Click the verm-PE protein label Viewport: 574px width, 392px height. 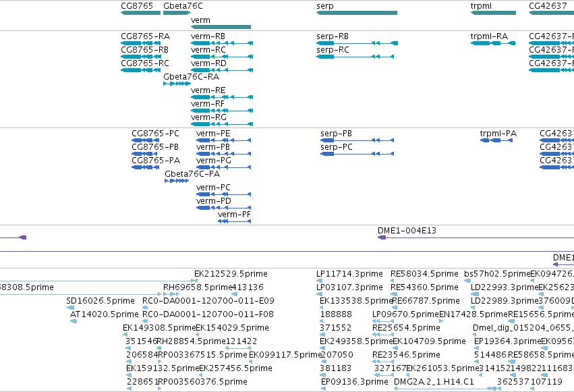click(x=213, y=134)
